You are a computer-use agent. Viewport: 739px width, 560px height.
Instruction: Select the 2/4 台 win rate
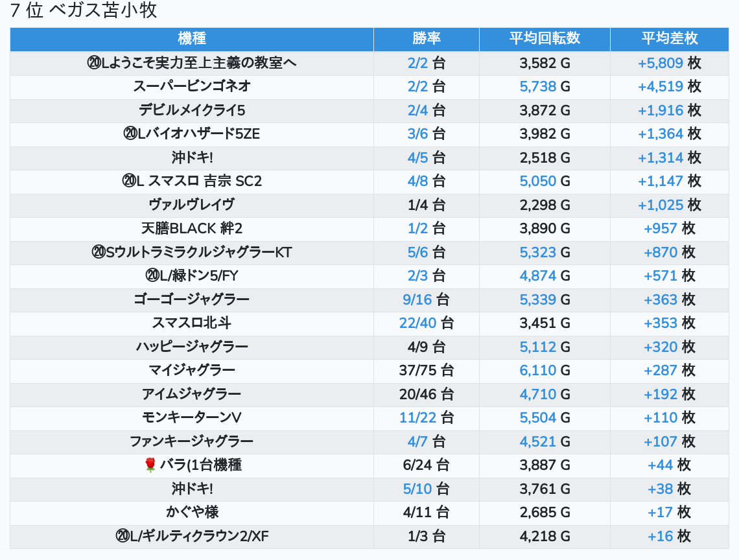pos(427,110)
